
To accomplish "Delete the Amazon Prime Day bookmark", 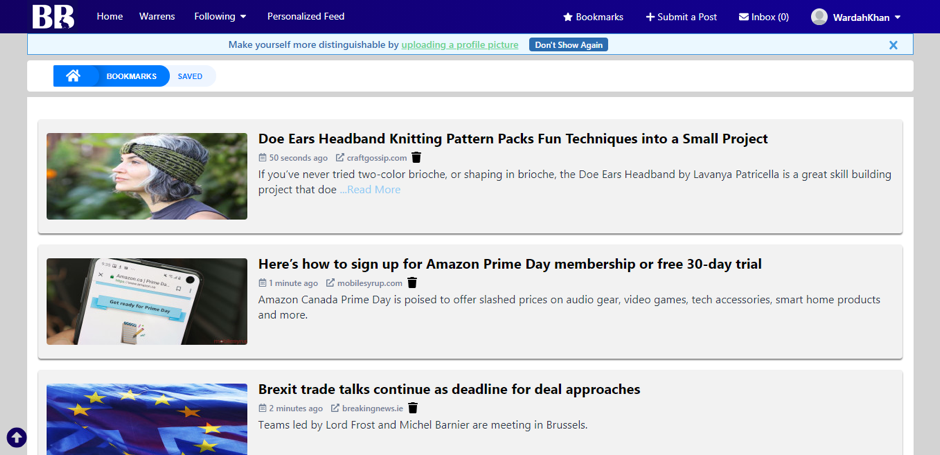I will (x=412, y=282).
